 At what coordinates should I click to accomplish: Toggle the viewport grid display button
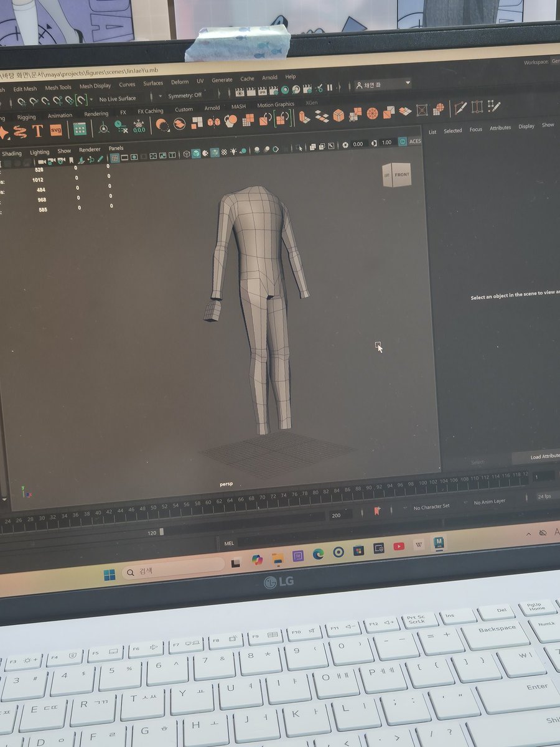click(x=115, y=158)
